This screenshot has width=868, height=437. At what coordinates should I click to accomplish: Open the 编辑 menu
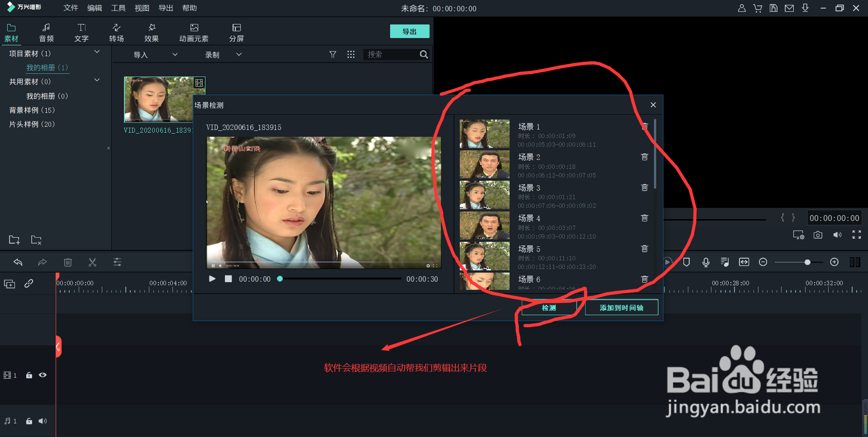coord(95,8)
